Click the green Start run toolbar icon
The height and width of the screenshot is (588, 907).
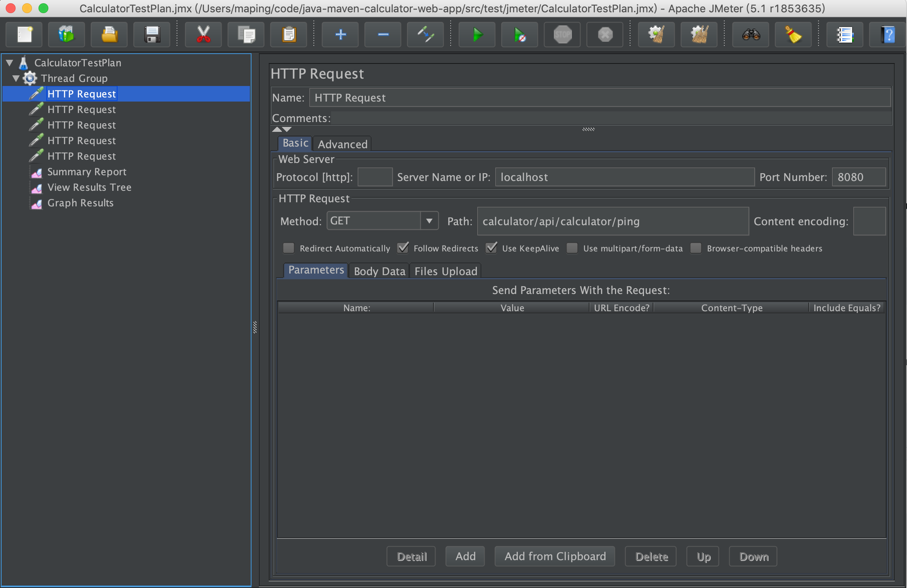(477, 35)
